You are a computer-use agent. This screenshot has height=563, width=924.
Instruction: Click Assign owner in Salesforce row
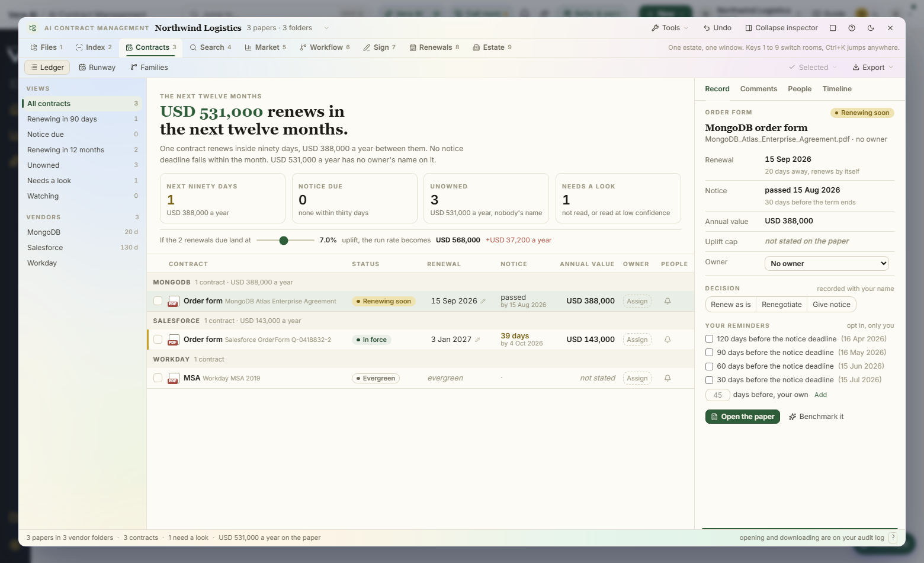pyautogui.click(x=637, y=340)
